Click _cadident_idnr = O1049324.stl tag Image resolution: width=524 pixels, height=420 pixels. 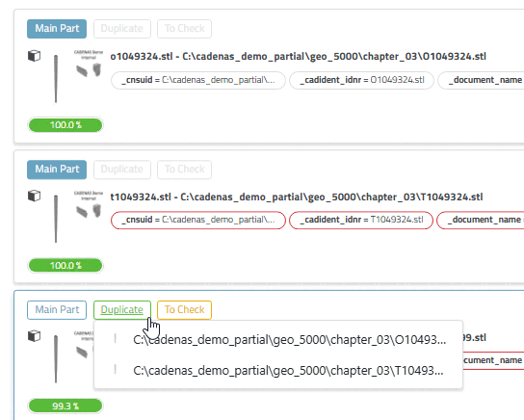tap(361, 80)
